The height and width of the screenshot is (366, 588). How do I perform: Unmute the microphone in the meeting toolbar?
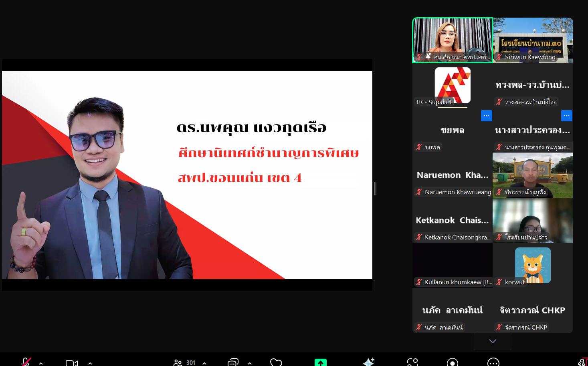26,362
